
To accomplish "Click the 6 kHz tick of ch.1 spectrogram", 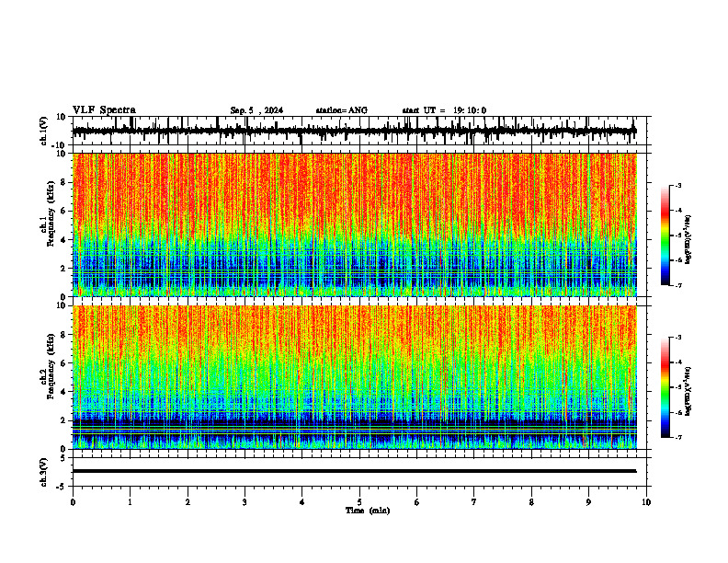I will 63,211.
